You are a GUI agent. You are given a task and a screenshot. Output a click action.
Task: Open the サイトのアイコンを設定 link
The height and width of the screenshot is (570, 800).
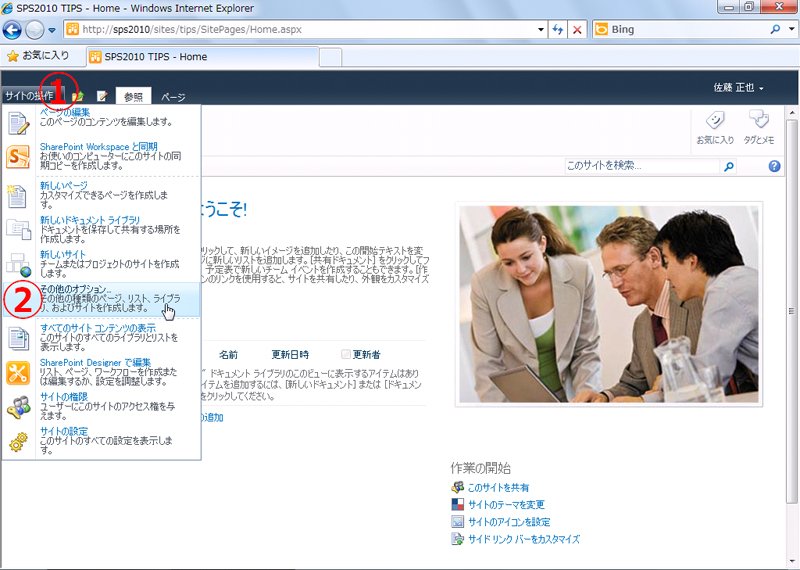[x=509, y=522]
